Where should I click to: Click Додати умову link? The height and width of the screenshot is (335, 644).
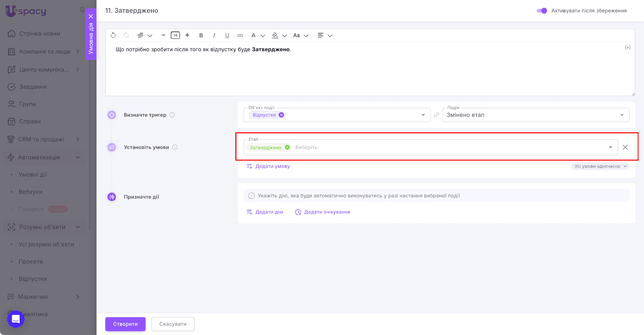tap(272, 166)
